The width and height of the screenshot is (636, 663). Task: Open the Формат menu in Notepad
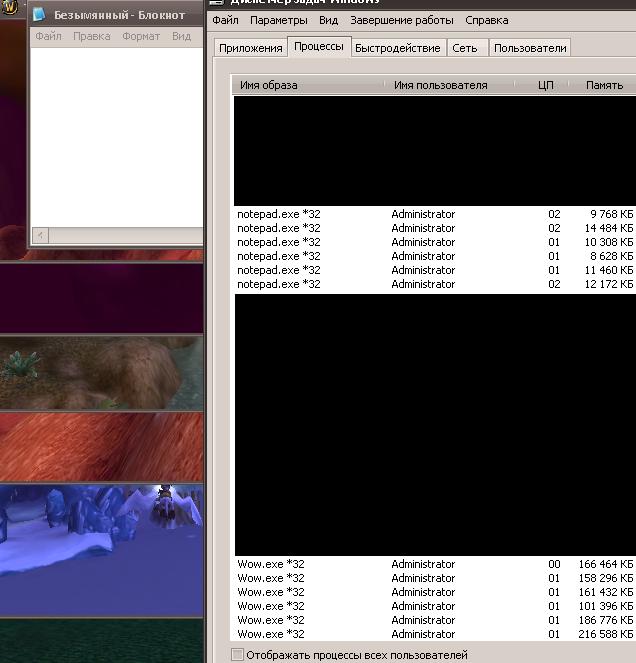(140, 36)
